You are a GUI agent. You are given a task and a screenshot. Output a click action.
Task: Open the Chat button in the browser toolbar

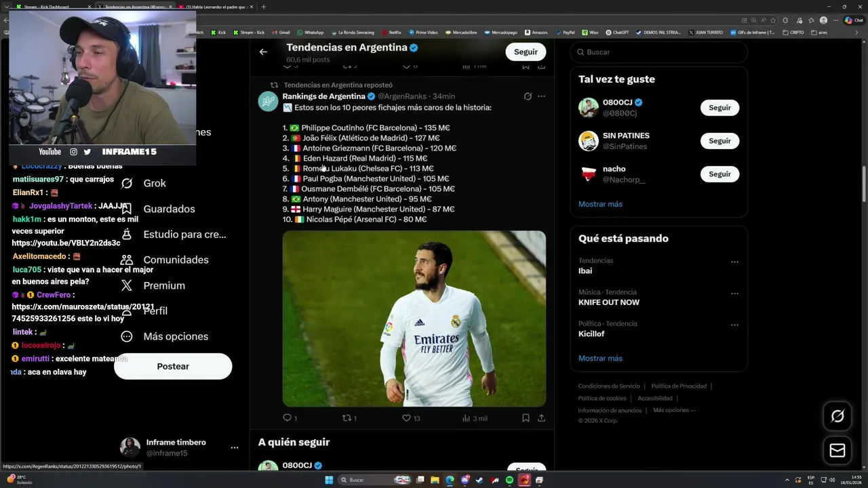854,20
